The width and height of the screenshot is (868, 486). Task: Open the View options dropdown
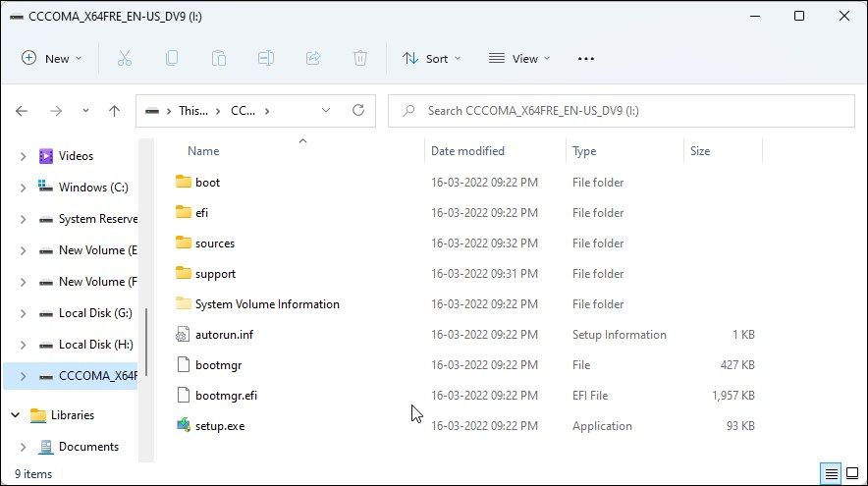[519, 59]
